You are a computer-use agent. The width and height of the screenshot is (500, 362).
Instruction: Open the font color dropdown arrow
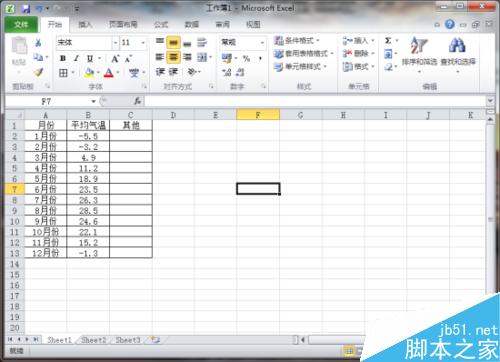[x=118, y=73]
